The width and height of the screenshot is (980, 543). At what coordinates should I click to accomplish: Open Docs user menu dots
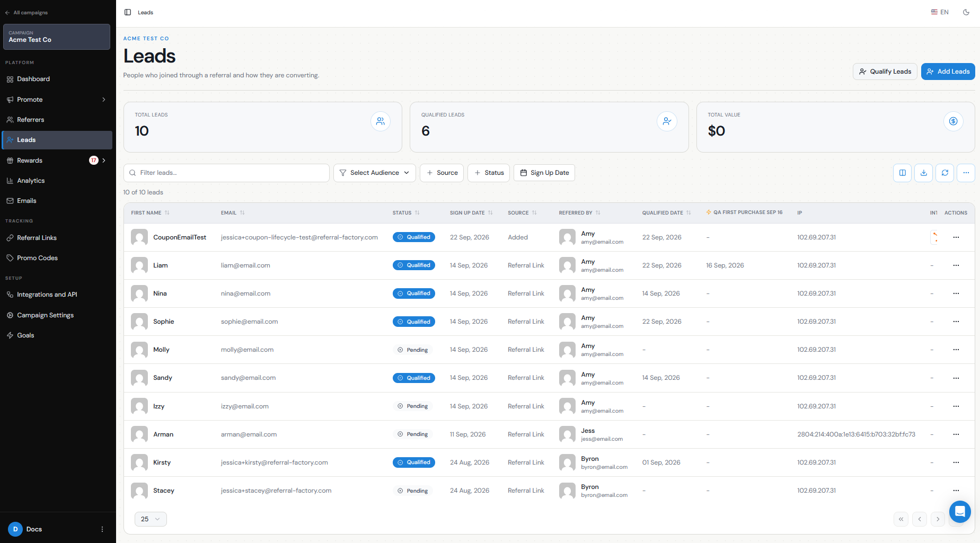(102, 529)
